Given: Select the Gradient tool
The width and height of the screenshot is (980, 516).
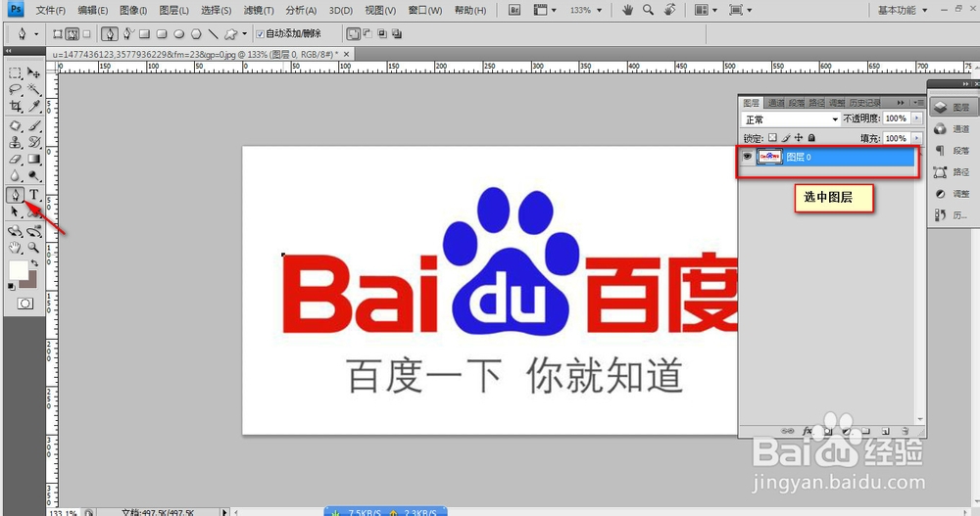Looking at the screenshot, I should pyautogui.click(x=33, y=160).
